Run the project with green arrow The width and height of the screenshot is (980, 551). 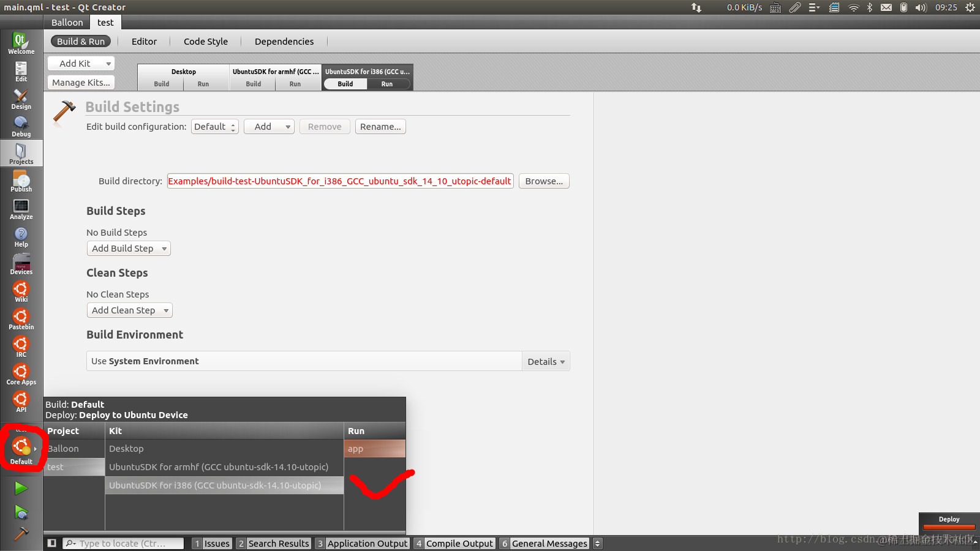point(21,488)
